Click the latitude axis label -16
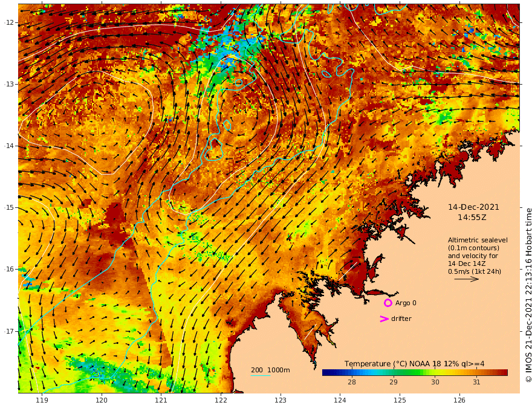Image resolution: width=532 pixels, height=411 pixels. (9, 269)
